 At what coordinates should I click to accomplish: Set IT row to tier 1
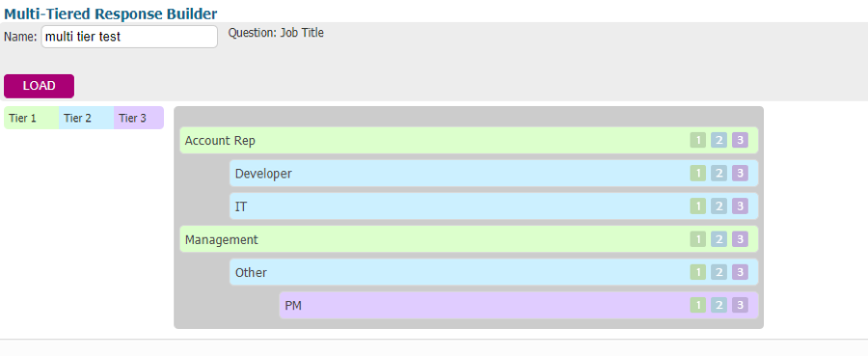pyautogui.click(x=698, y=206)
